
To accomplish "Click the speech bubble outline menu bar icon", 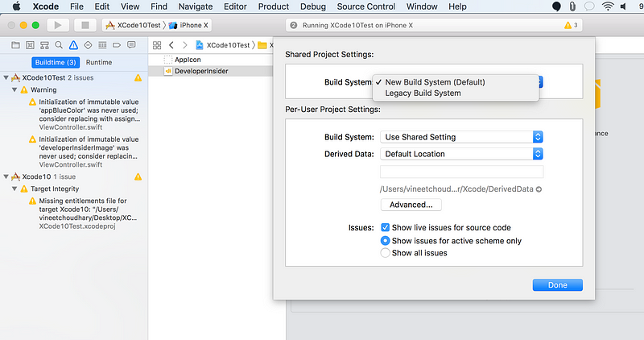I will (x=589, y=6).
